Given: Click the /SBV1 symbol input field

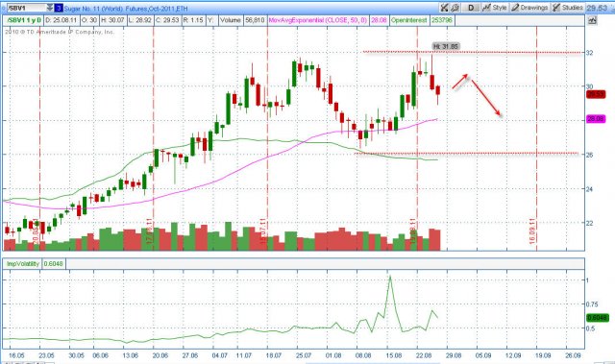Looking at the screenshot, I should [26, 8].
